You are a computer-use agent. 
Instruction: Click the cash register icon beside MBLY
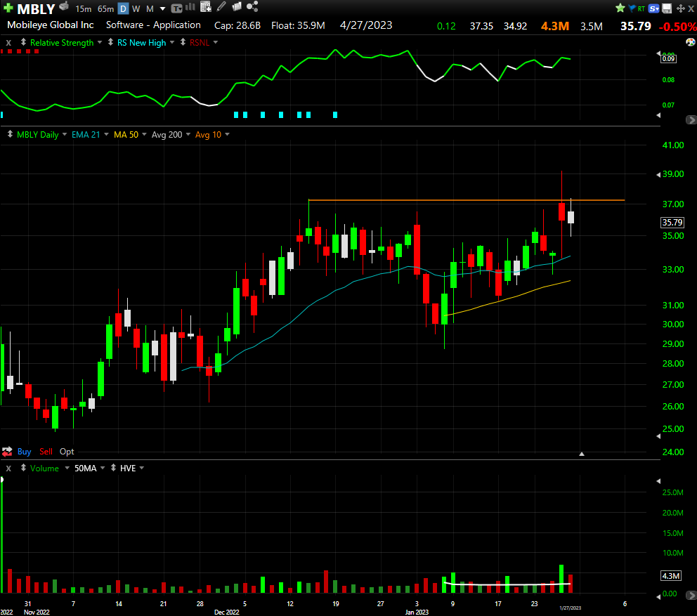click(64, 6)
